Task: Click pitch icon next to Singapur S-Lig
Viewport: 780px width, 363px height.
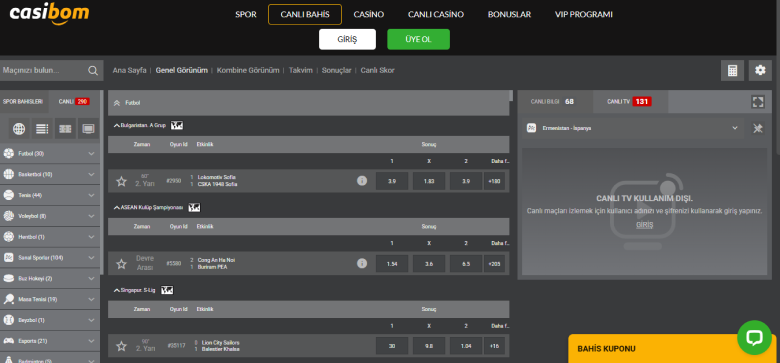Action: pyautogui.click(x=167, y=290)
